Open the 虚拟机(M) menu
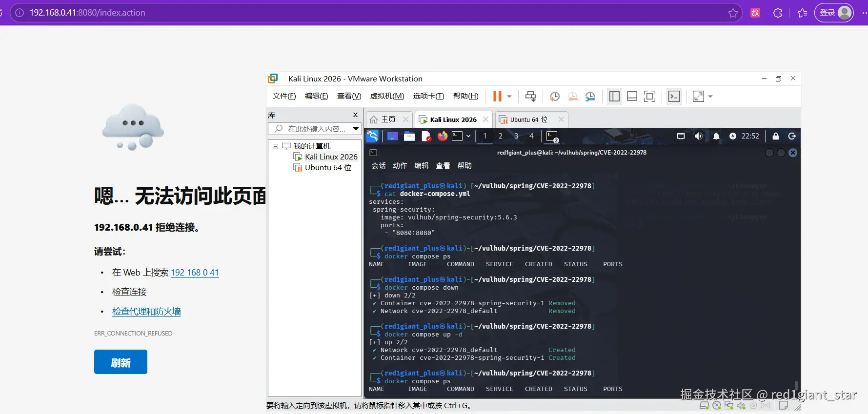This screenshot has height=414, width=868. 387,96
